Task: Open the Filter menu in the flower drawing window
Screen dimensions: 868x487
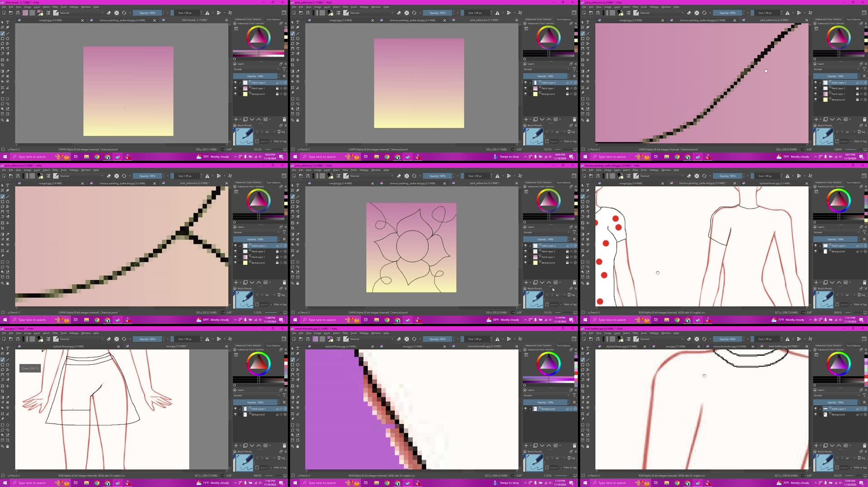Action: (x=345, y=170)
